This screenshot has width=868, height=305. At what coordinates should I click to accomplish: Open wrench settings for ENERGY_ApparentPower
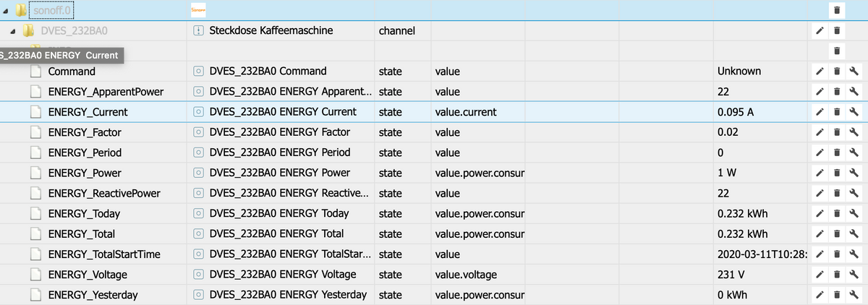(854, 92)
